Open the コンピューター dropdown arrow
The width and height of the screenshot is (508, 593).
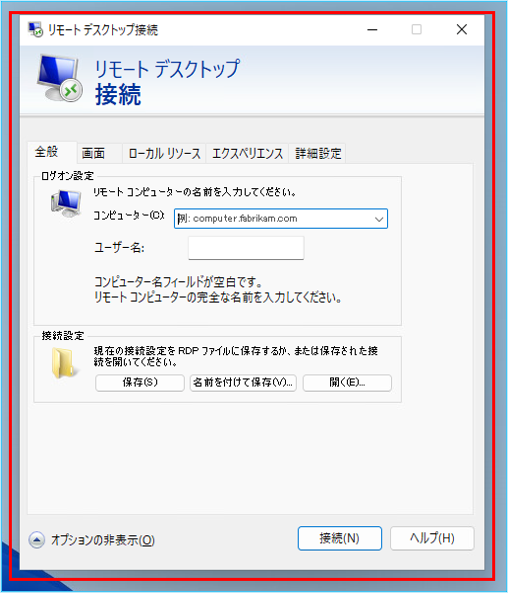click(379, 219)
